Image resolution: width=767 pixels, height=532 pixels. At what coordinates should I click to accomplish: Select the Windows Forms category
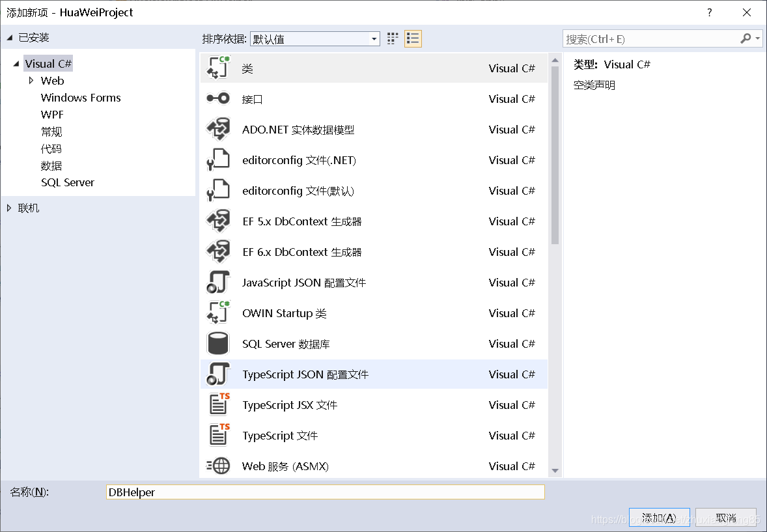coord(81,98)
